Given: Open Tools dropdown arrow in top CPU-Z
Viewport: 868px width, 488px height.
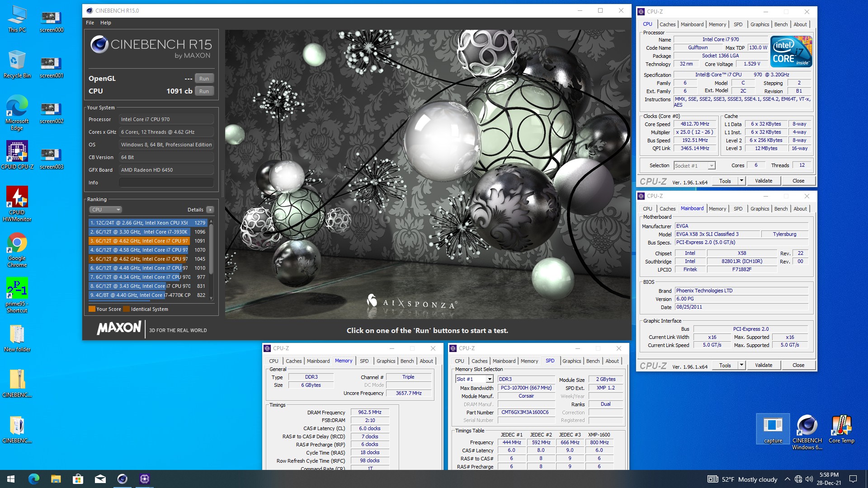Looking at the screenshot, I should click(x=741, y=181).
